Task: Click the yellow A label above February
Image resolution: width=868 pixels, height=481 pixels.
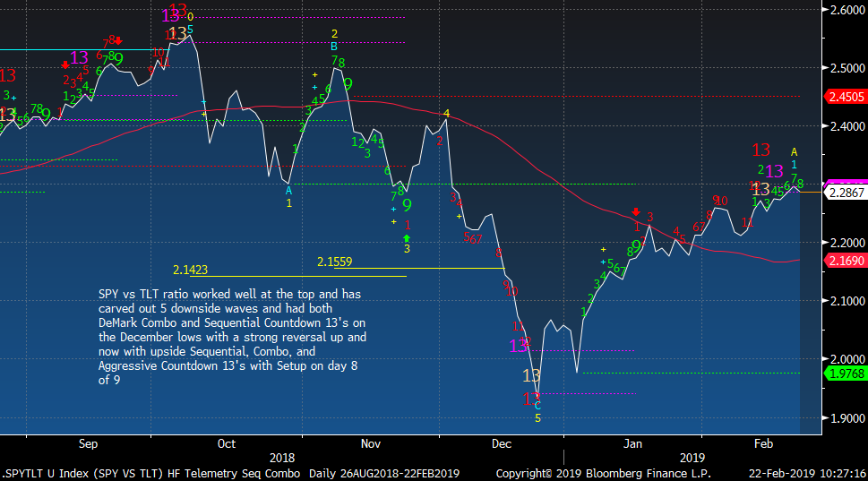Action: point(794,152)
